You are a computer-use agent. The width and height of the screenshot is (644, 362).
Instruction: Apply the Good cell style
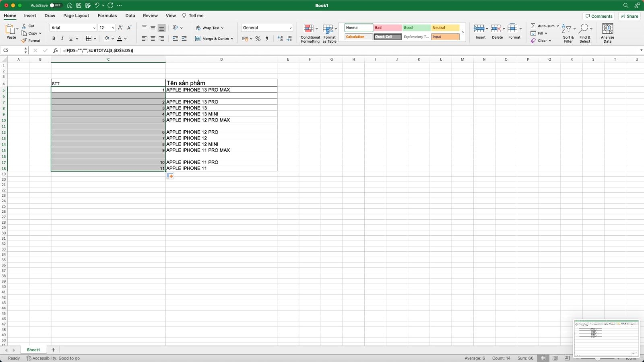pos(415,27)
